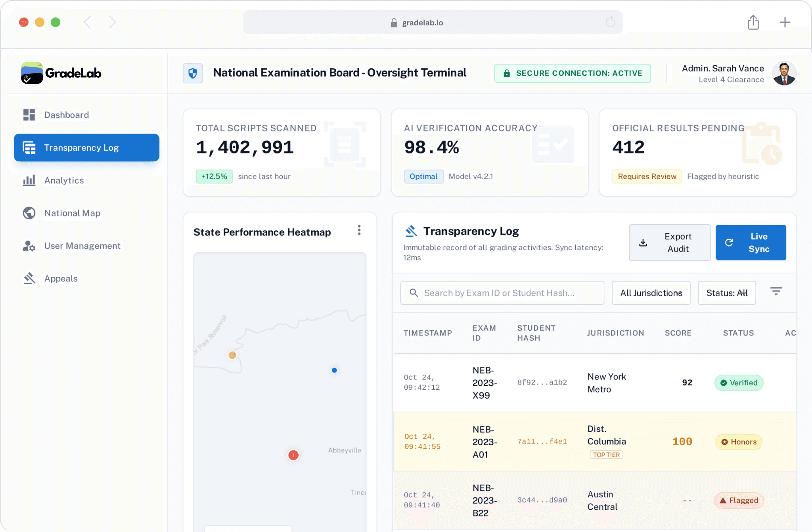Click student hash 8f92...a1b2

point(542,383)
